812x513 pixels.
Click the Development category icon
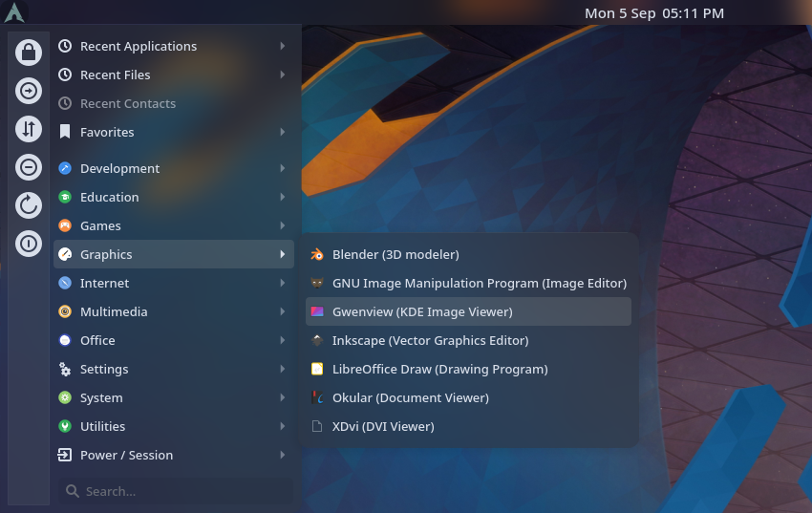click(x=65, y=168)
